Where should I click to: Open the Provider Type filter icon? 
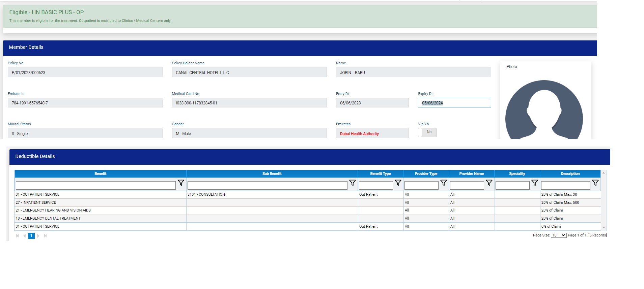coord(444,183)
